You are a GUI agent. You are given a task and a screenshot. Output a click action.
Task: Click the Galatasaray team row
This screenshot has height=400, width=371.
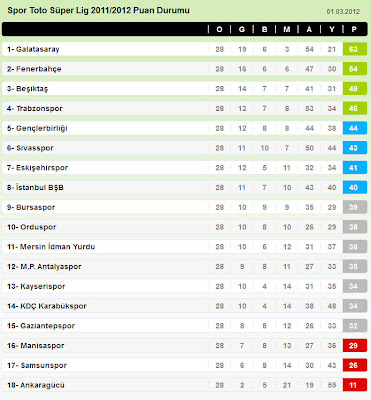click(x=184, y=49)
